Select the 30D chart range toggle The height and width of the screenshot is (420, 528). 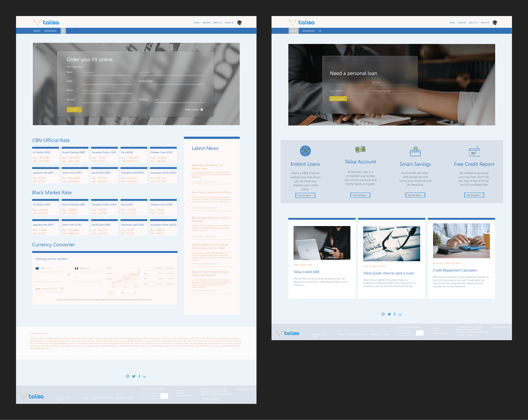(111, 293)
